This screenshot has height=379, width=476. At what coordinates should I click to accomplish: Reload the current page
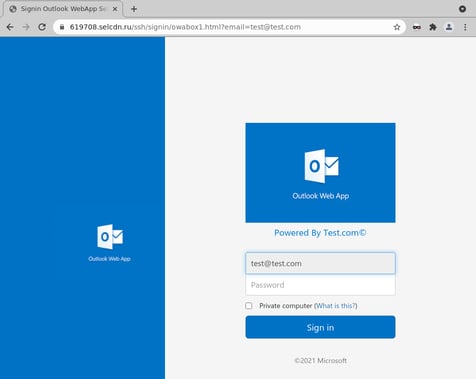click(42, 27)
